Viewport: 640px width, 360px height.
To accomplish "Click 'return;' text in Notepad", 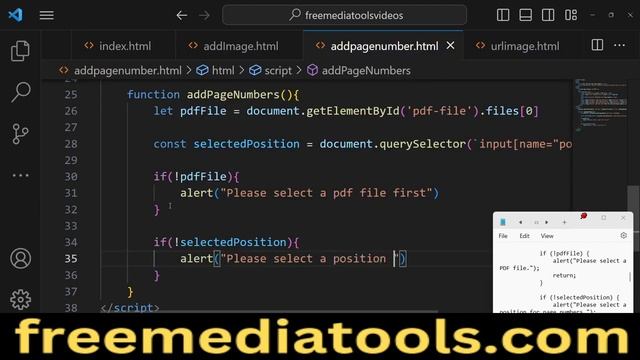I will [x=564, y=276].
